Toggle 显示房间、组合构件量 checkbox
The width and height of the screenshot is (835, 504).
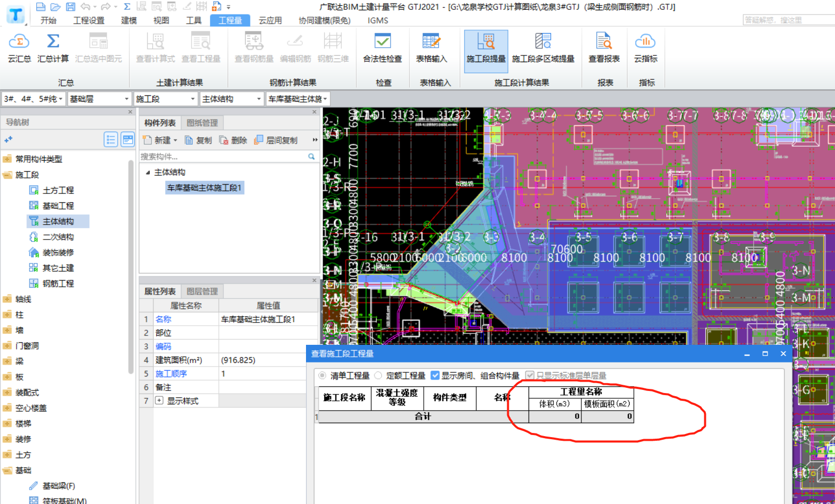pyautogui.click(x=435, y=375)
